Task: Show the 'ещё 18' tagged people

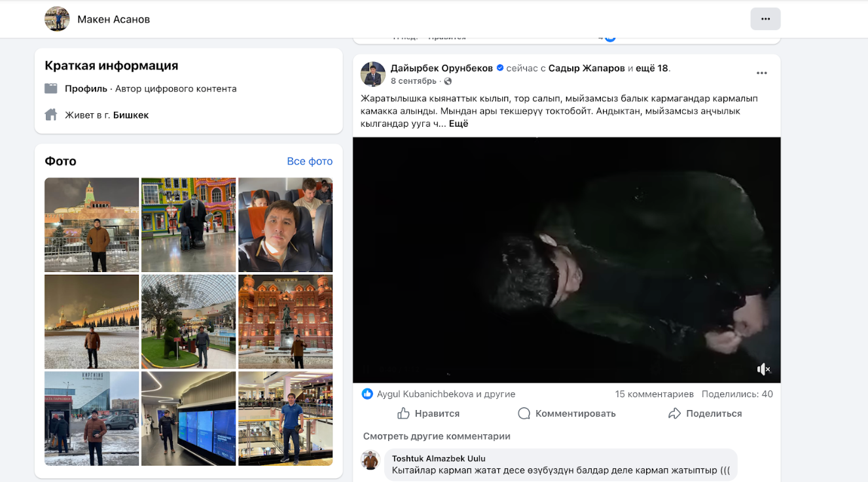Action: 653,68
